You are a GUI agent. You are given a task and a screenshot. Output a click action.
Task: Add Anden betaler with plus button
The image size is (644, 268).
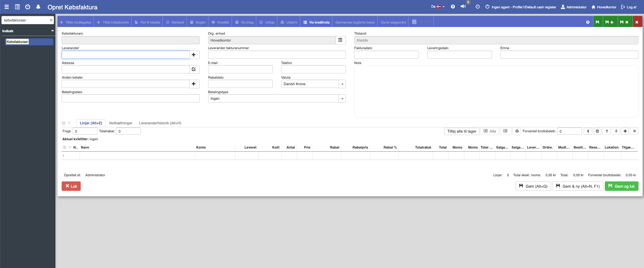pos(194,84)
